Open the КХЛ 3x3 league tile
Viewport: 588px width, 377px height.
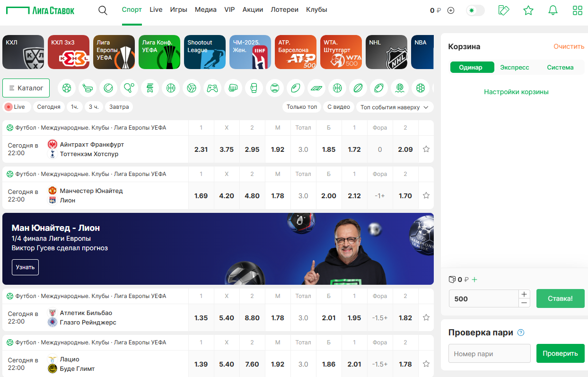point(69,52)
